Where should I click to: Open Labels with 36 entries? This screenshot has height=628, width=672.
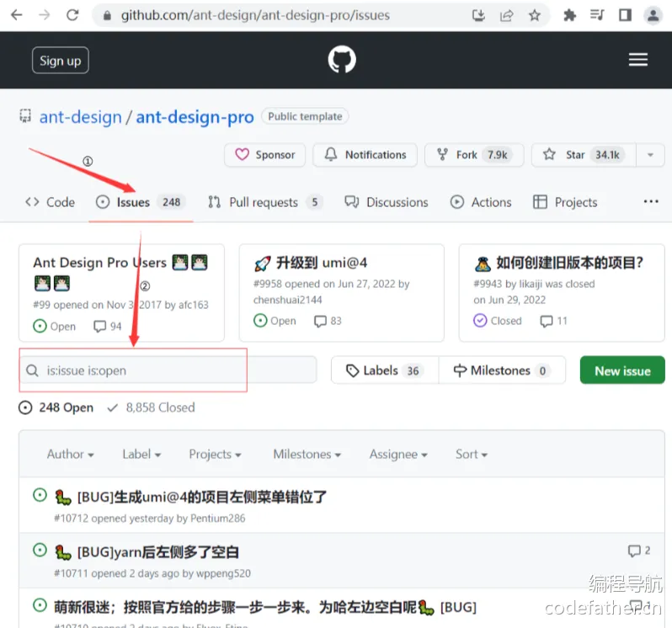(385, 370)
